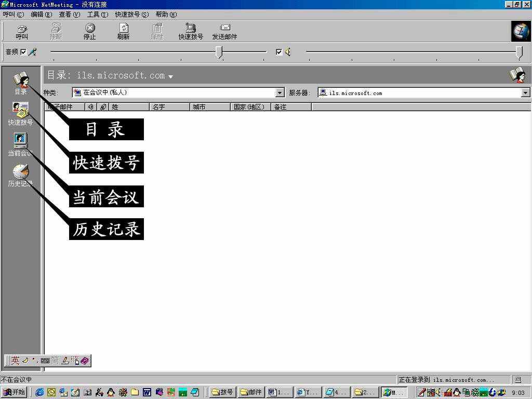Expand the directory name dropdown arrow
Screen dimensions: 532x399
click(171, 76)
